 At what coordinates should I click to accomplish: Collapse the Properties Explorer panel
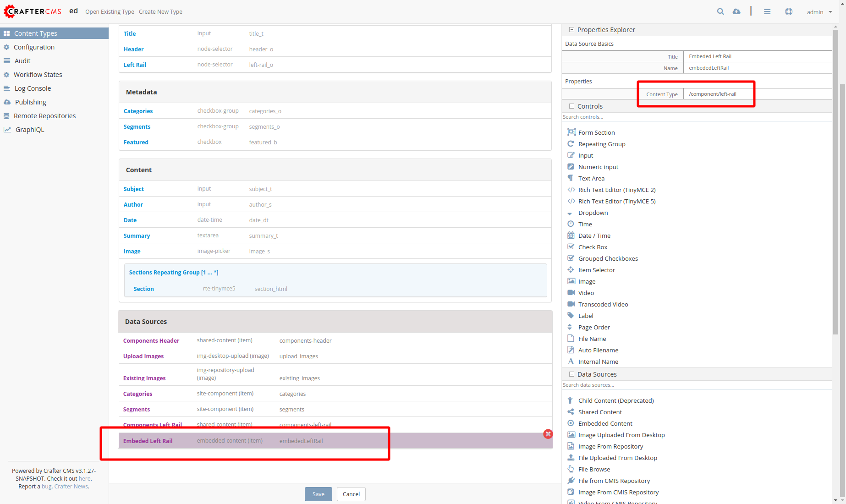point(571,29)
